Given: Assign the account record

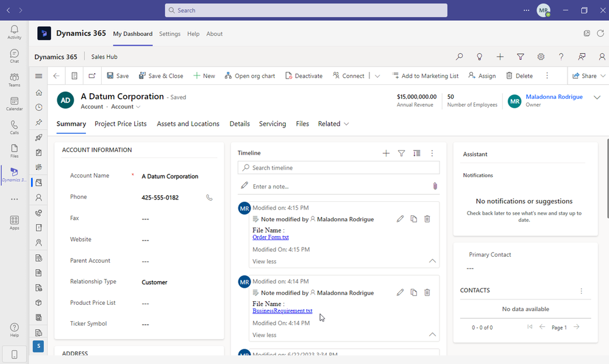Looking at the screenshot, I should pyautogui.click(x=482, y=76).
